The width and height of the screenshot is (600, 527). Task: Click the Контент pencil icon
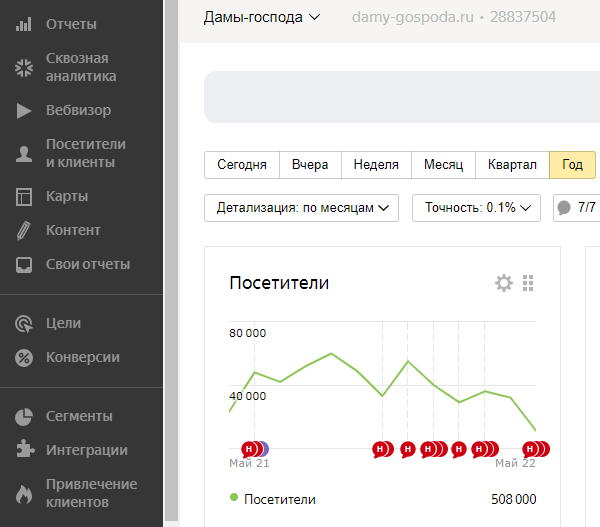tap(24, 230)
